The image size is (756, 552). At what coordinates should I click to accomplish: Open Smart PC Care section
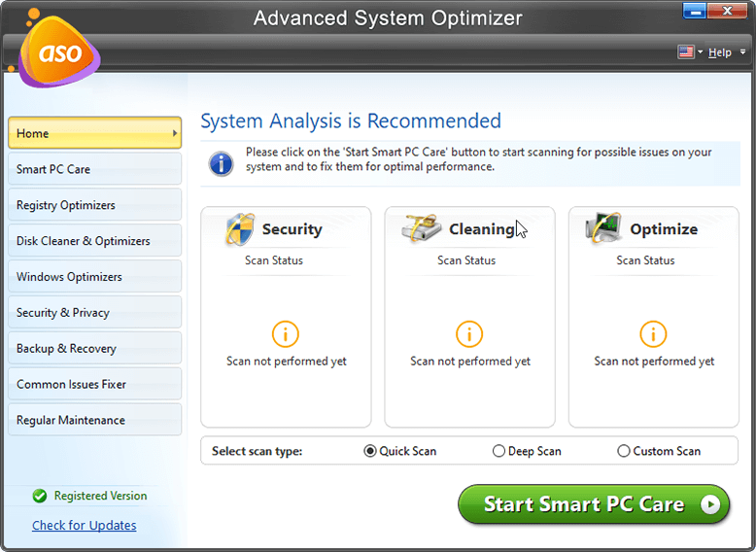click(94, 169)
